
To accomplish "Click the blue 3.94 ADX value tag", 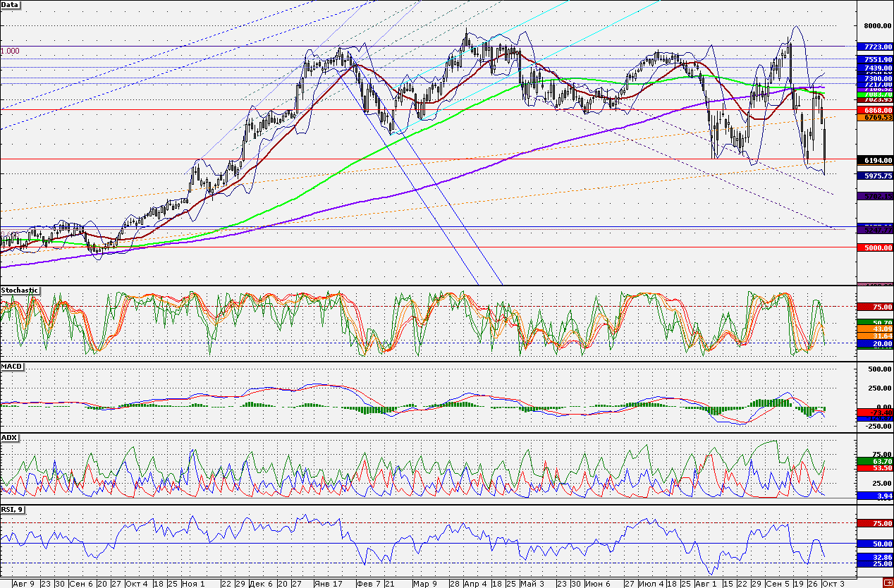I will (875, 496).
